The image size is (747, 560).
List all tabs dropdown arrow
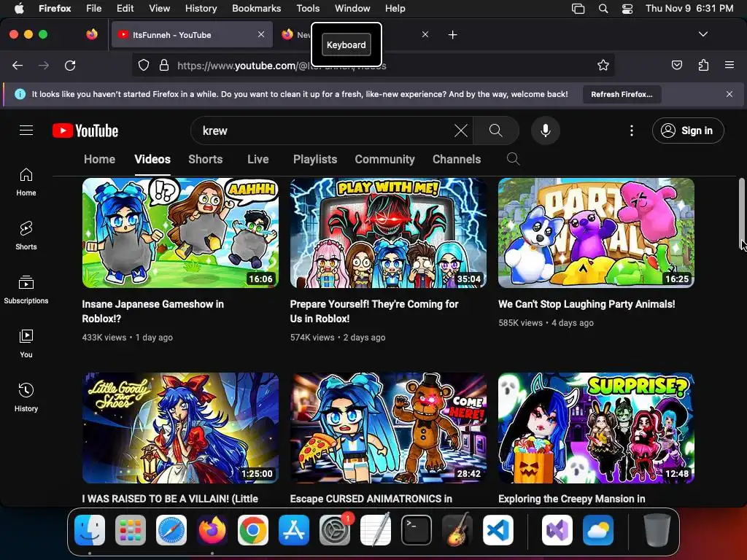coord(703,34)
